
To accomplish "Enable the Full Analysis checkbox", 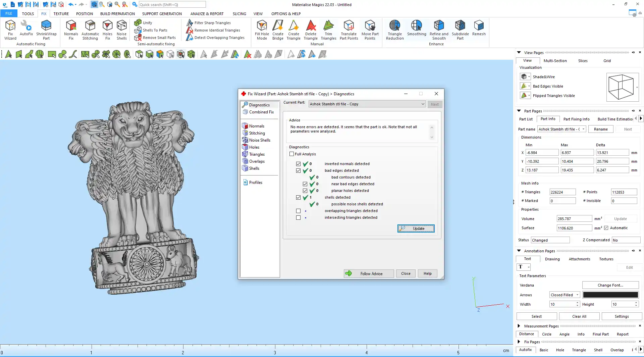I will coord(292,154).
